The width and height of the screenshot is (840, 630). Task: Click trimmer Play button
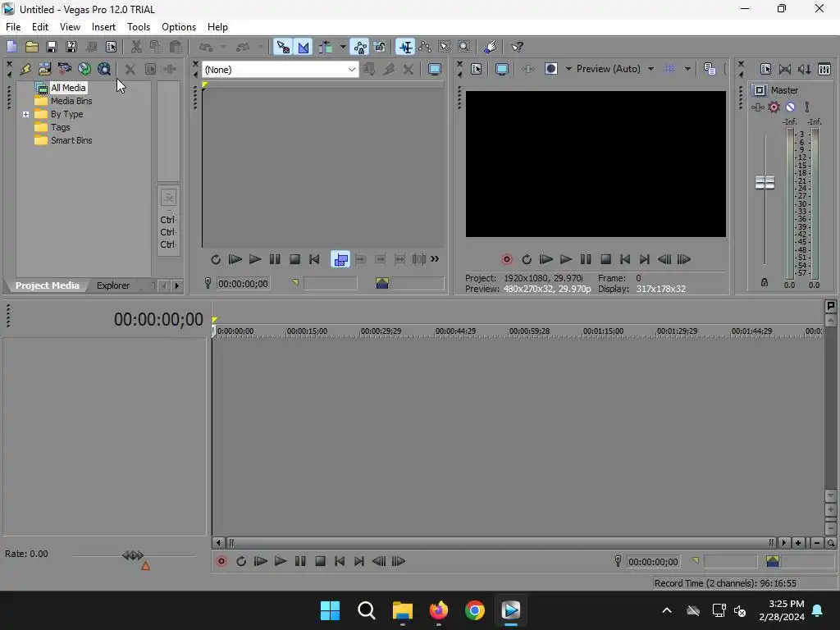255,260
